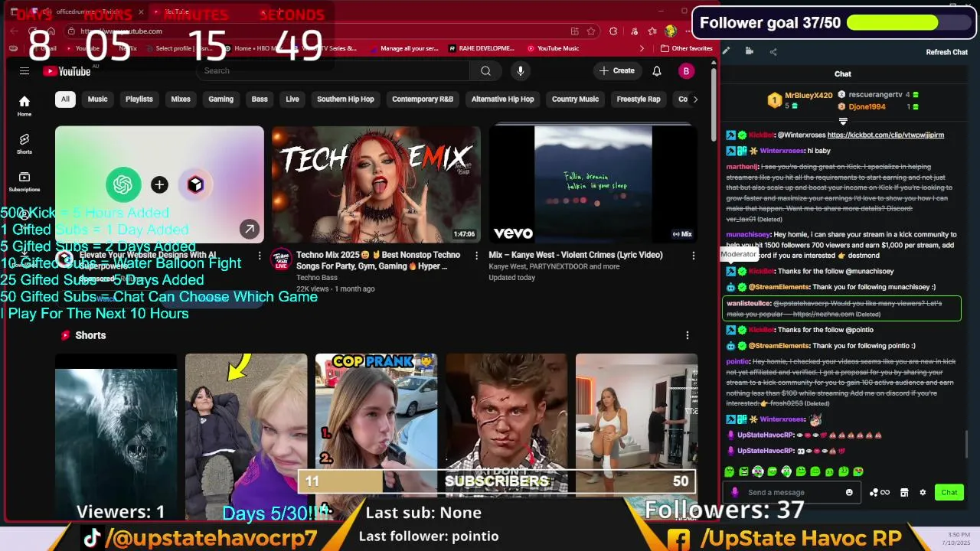The width and height of the screenshot is (980, 551).
Task: Open the more options for the Shorts shelf
Action: (x=687, y=335)
